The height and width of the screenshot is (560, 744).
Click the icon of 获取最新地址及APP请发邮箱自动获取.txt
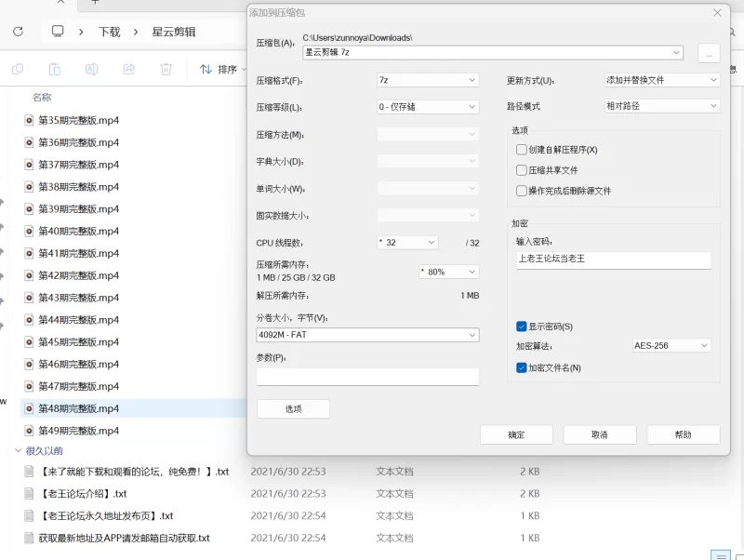[x=29, y=538]
